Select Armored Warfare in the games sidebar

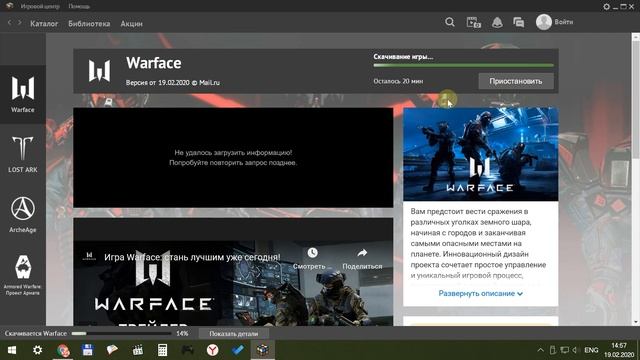(23, 275)
